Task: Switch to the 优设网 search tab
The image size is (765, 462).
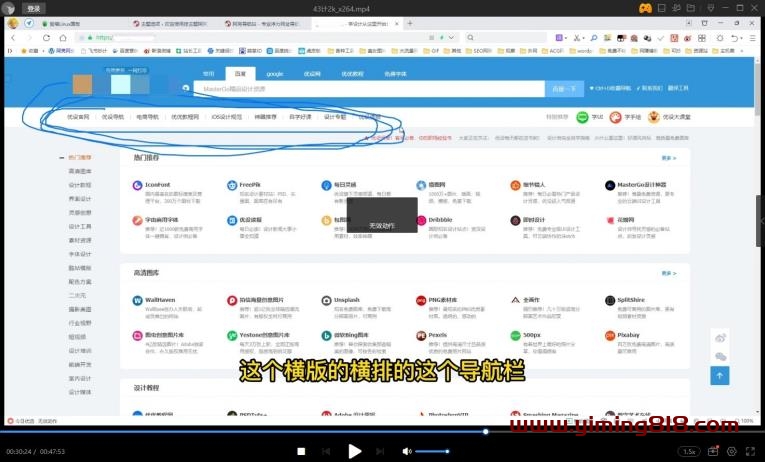Action: [x=312, y=74]
